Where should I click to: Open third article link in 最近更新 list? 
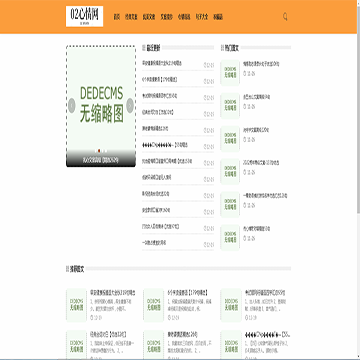point(160,96)
